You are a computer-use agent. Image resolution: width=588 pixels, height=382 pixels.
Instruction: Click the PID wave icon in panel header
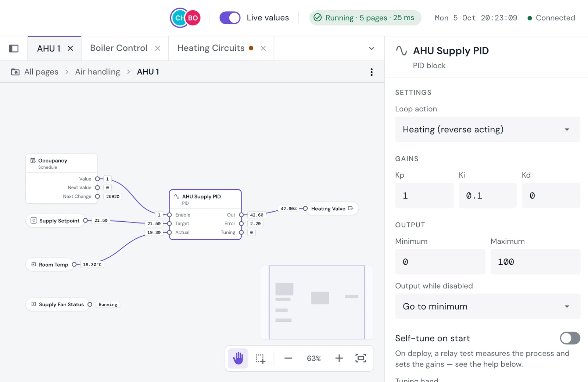point(401,50)
